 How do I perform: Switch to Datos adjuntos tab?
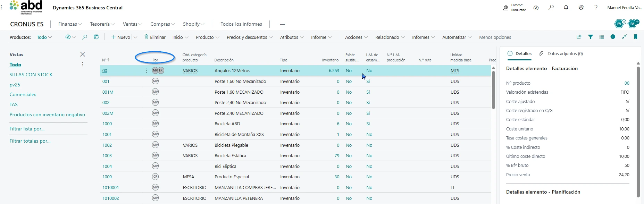coord(561,53)
